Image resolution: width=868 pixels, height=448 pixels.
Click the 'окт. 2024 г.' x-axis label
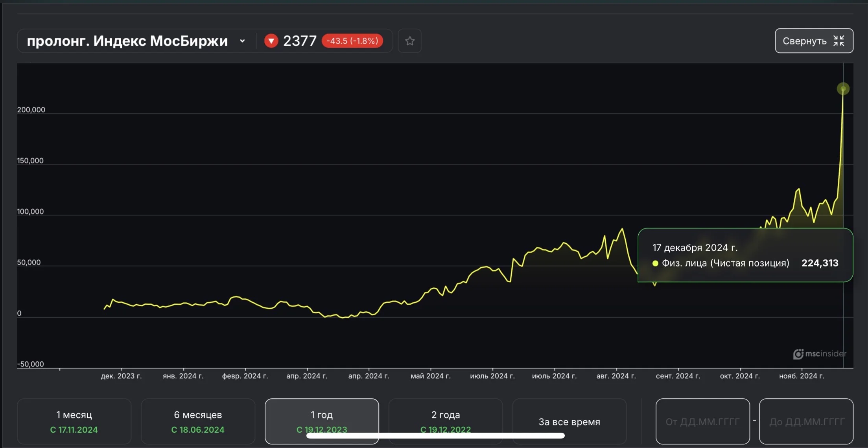pyautogui.click(x=740, y=376)
